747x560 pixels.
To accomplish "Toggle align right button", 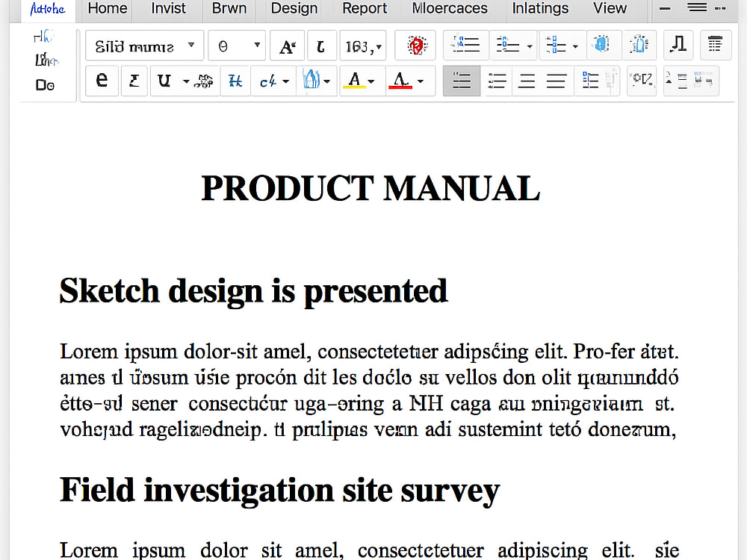I will tap(527, 81).
